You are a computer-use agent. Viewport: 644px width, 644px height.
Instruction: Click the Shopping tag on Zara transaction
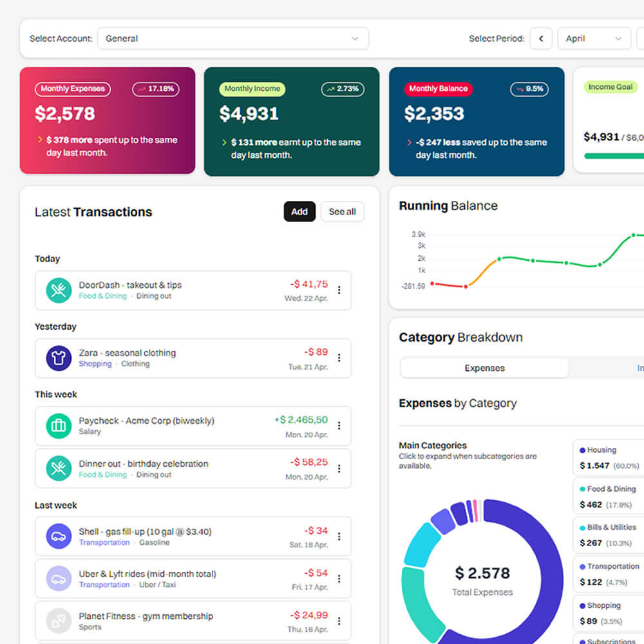click(95, 364)
